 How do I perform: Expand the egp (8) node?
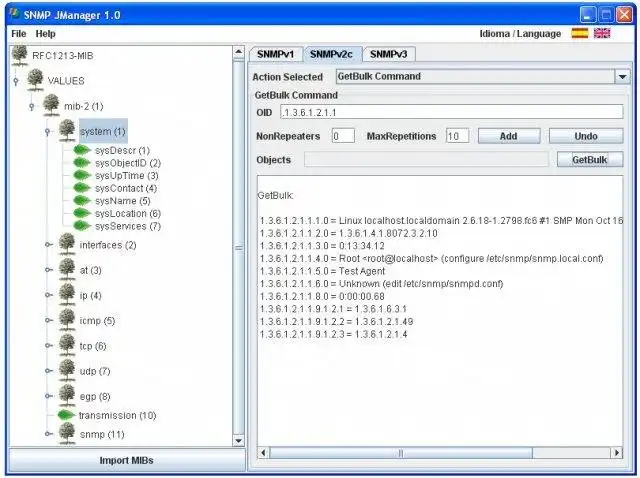(49, 396)
